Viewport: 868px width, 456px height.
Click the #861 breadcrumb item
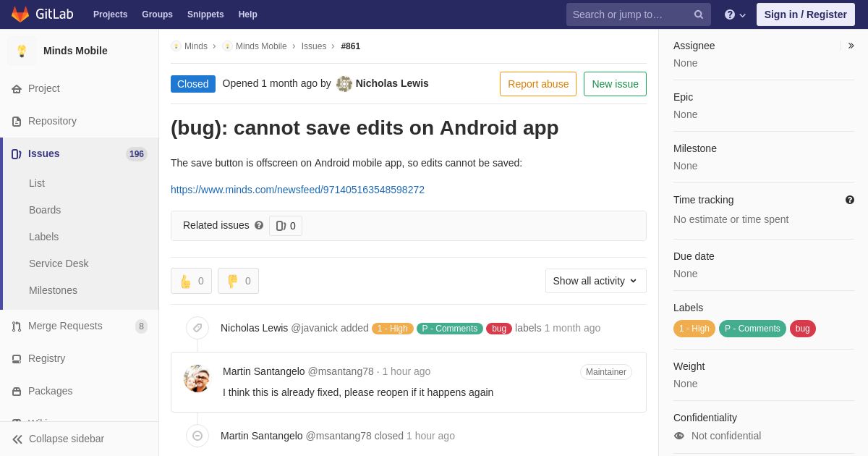coord(351,46)
